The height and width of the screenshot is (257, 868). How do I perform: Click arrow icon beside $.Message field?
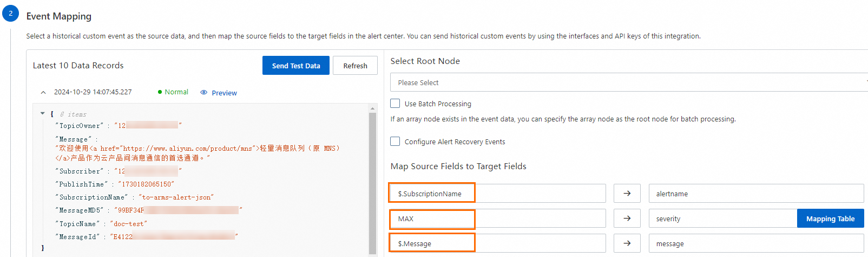click(x=627, y=243)
